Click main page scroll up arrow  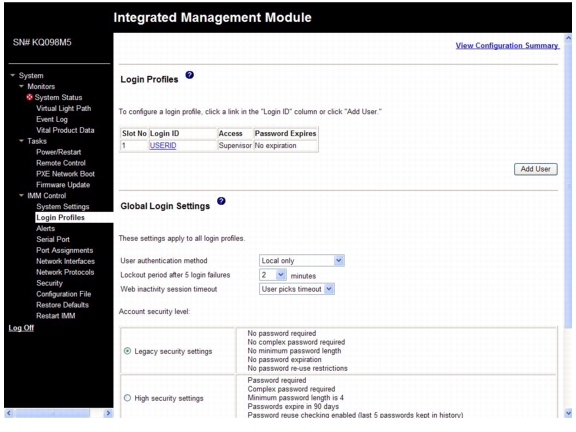[568, 38]
